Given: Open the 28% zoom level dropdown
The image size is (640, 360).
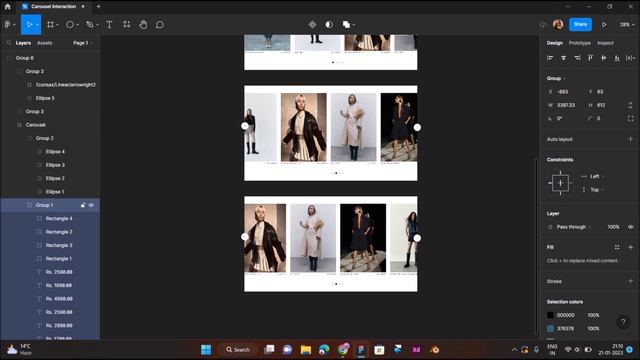Looking at the screenshot, I should tap(627, 24).
